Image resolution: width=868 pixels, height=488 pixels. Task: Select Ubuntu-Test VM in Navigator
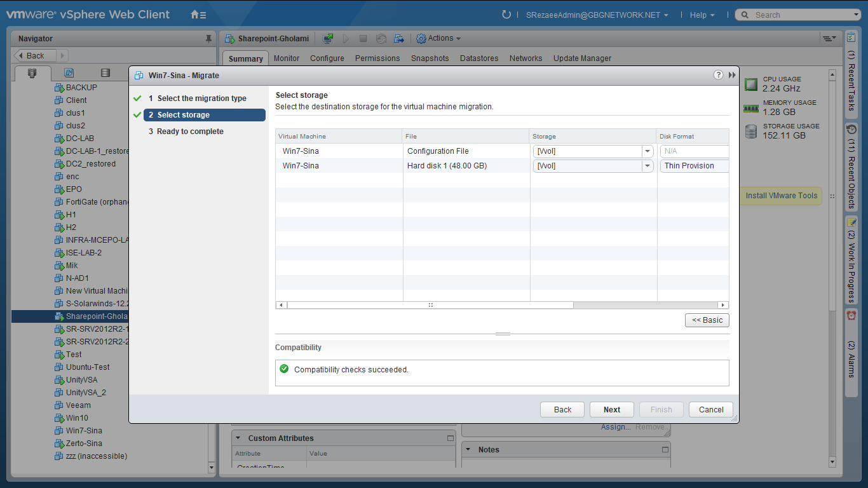click(x=88, y=367)
